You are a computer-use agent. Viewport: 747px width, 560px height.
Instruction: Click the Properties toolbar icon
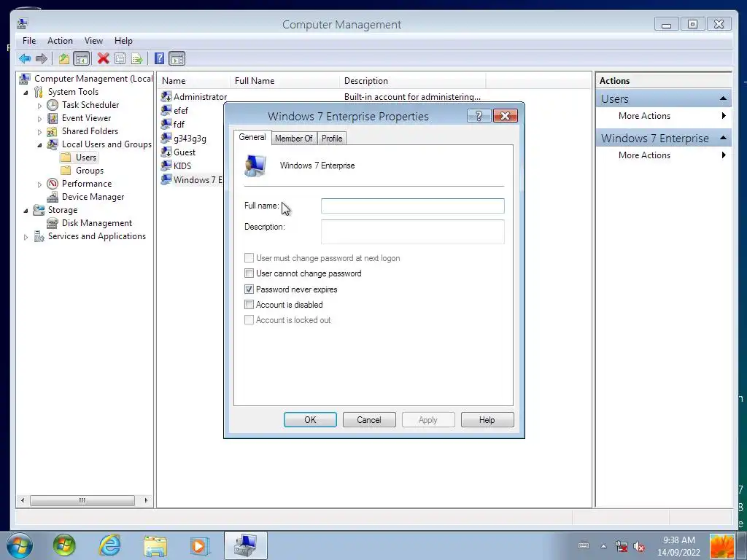click(120, 58)
